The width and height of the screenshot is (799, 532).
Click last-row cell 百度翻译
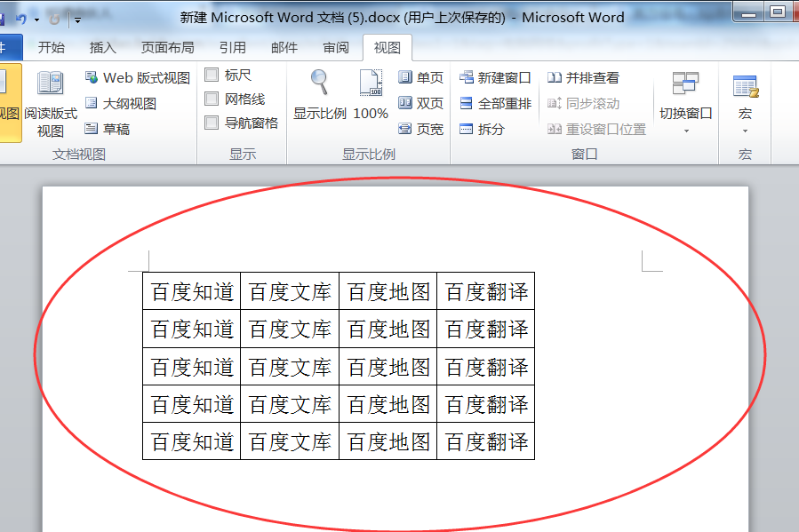485,441
